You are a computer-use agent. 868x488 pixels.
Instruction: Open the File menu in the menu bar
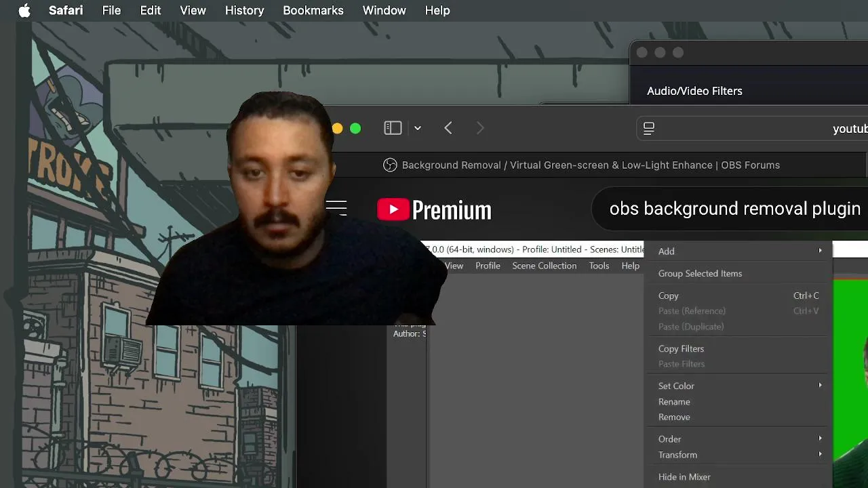click(111, 10)
